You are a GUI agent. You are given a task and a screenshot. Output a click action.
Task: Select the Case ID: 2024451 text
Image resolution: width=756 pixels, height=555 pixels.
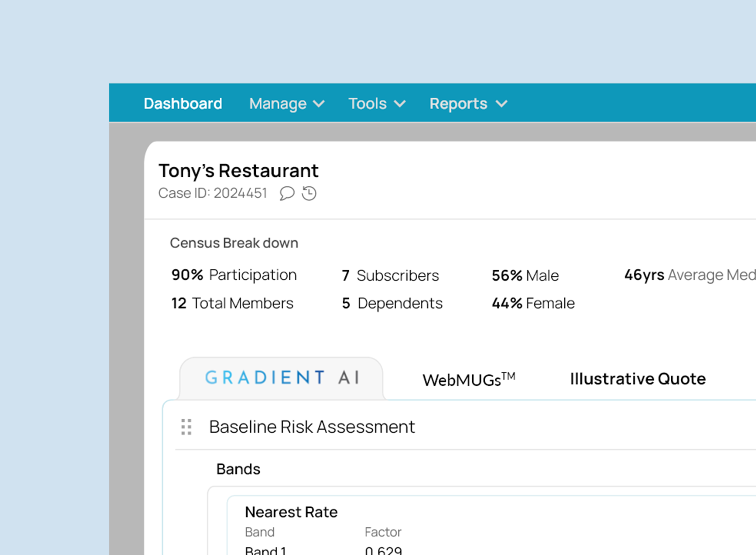coord(213,193)
